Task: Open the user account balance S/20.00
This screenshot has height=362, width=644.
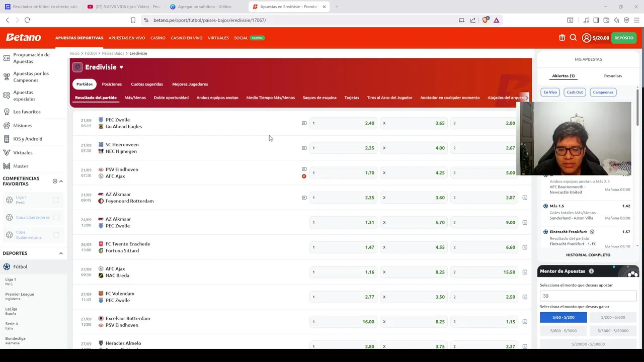Action: point(596,38)
